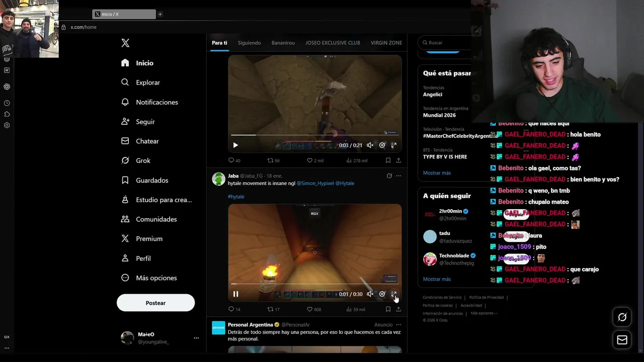The image size is (644, 362).
Task: Play the top video at 0:03
Action: (235, 145)
